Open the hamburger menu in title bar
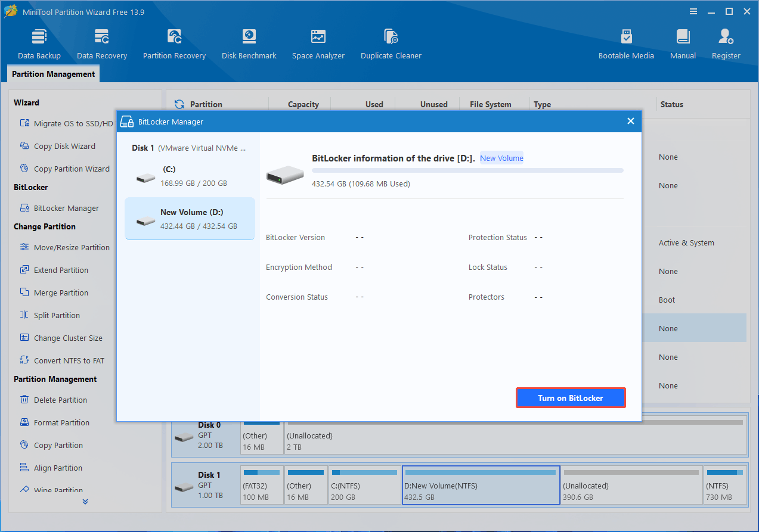This screenshot has width=759, height=532. click(693, 11)
